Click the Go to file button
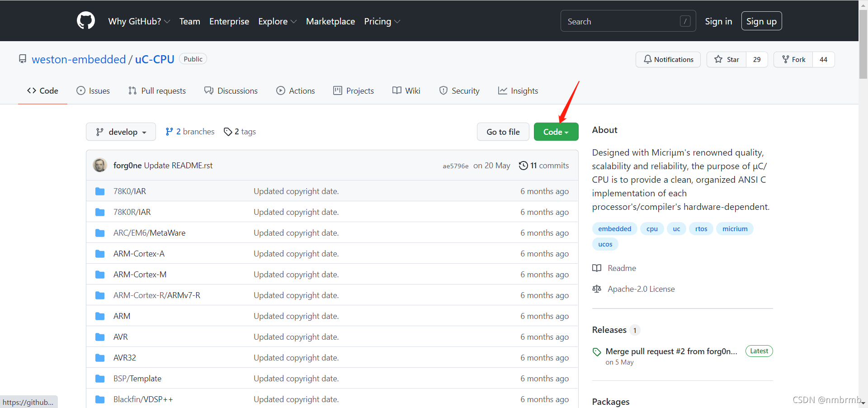Viewport: 868px width, 408px height. [503, 132]
